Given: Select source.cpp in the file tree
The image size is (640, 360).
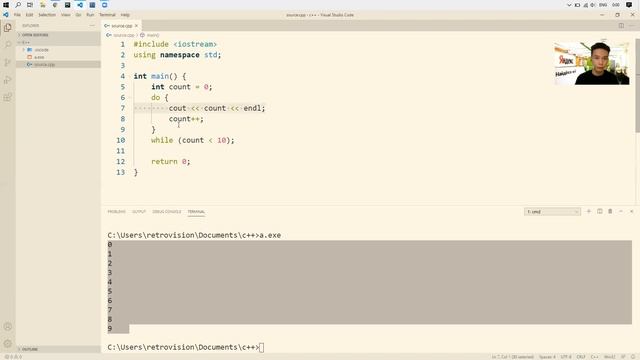Looking at the screenshot, I should (58, 64).
